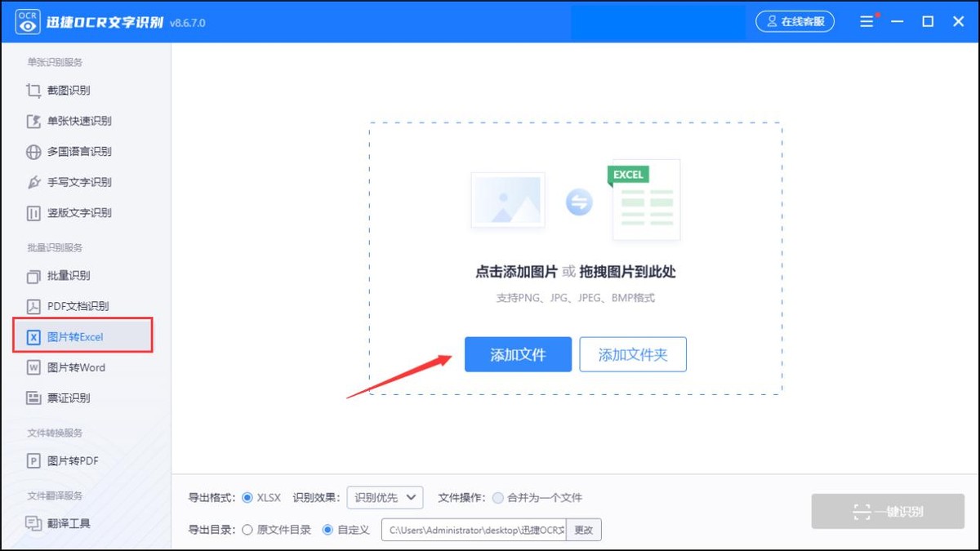Open PDF文档识别 in sidebar
Viewport: 980px width, 551px height.
[78, 306]
